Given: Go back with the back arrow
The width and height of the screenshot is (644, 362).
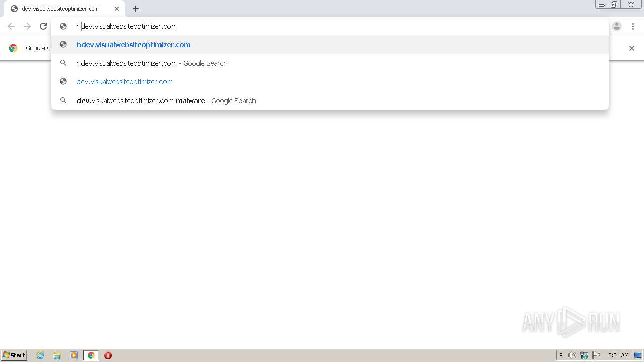Looking at the screenshot, I should point(11,26).
